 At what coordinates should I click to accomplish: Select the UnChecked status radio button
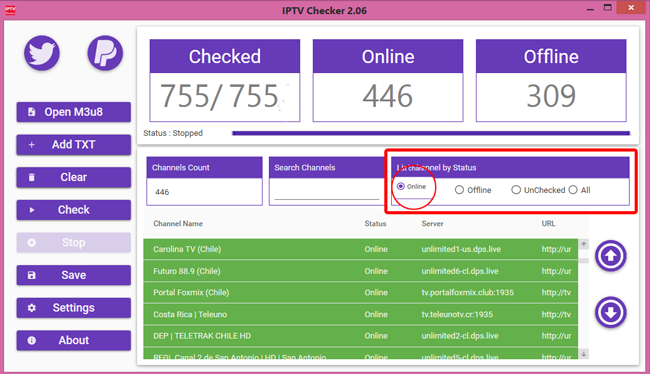coord(516,190)
